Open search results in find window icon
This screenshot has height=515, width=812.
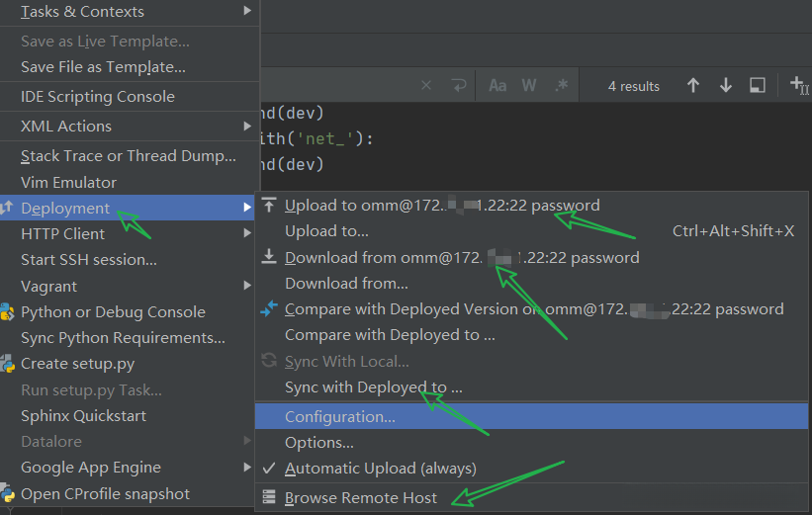tap(758, 86)
